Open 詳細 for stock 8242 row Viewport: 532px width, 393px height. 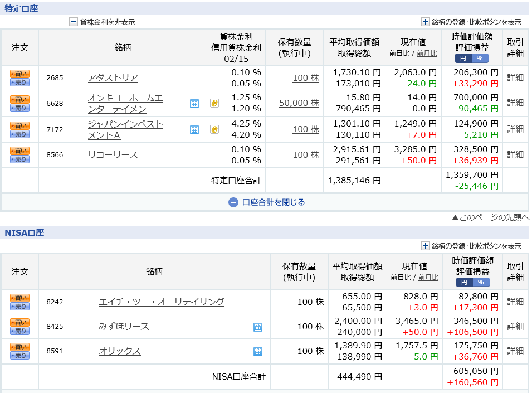click(515, 302)
